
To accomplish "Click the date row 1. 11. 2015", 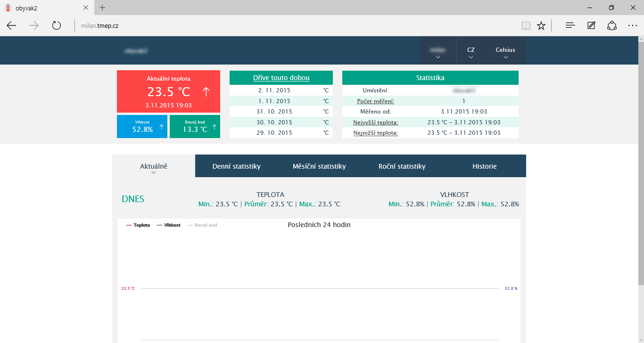I will (x=281, y=101).
